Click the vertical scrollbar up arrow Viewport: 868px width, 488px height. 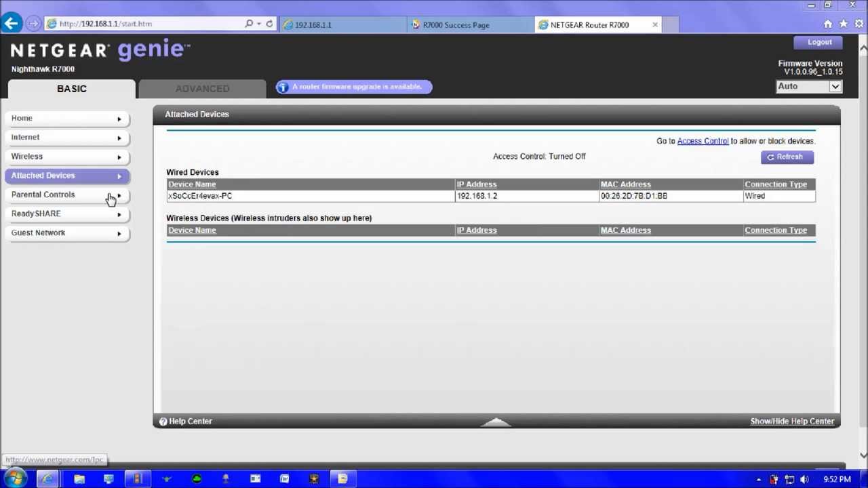coord(863,47)
